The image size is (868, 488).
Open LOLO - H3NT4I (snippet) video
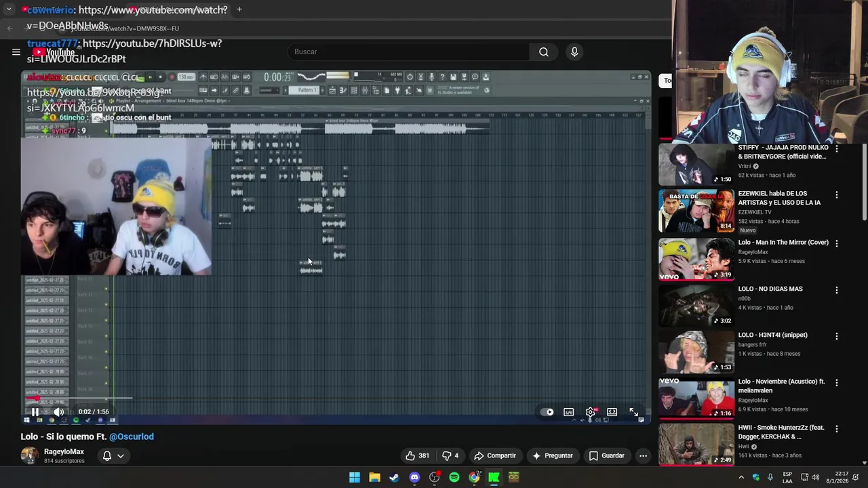point(772,335)
